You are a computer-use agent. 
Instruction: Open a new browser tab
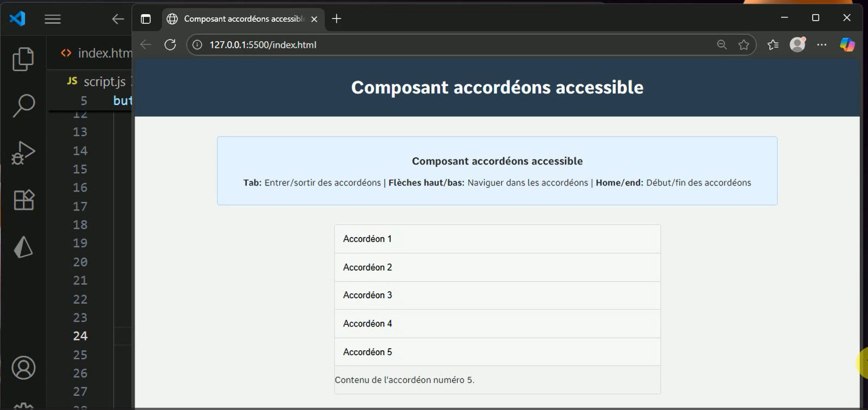pos(336,19)
